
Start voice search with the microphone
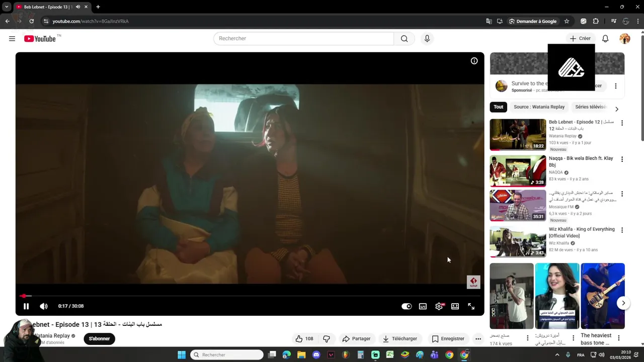(x=427, y=39)
